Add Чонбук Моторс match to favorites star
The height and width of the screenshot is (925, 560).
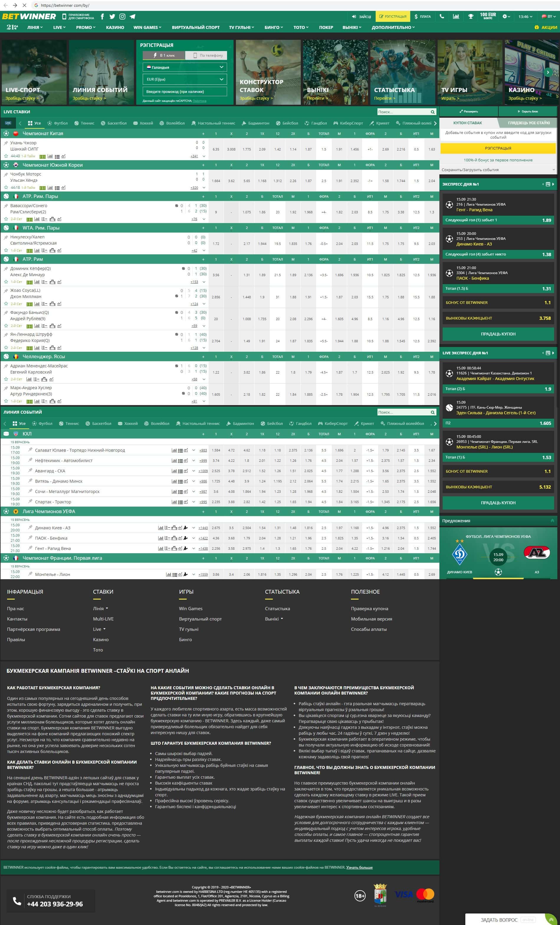[x=6, y=187]
